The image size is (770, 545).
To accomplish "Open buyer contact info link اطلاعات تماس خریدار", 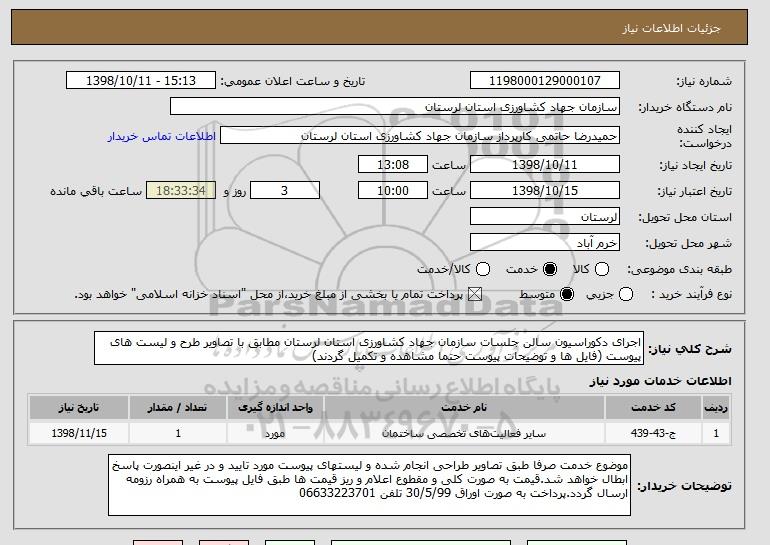I will click(162, 136).
